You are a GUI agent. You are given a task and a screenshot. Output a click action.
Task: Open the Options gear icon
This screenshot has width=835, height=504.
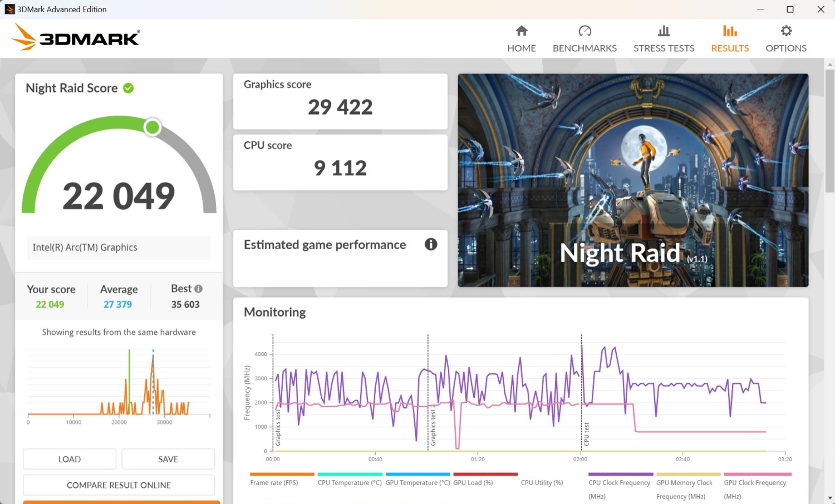(x=785, y=31)
